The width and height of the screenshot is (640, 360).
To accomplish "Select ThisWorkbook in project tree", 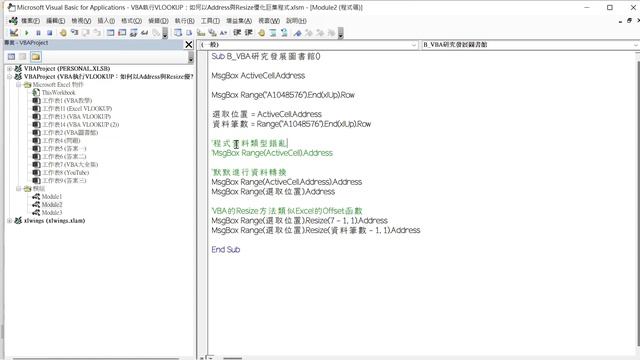I will click(x=58, y=93).
